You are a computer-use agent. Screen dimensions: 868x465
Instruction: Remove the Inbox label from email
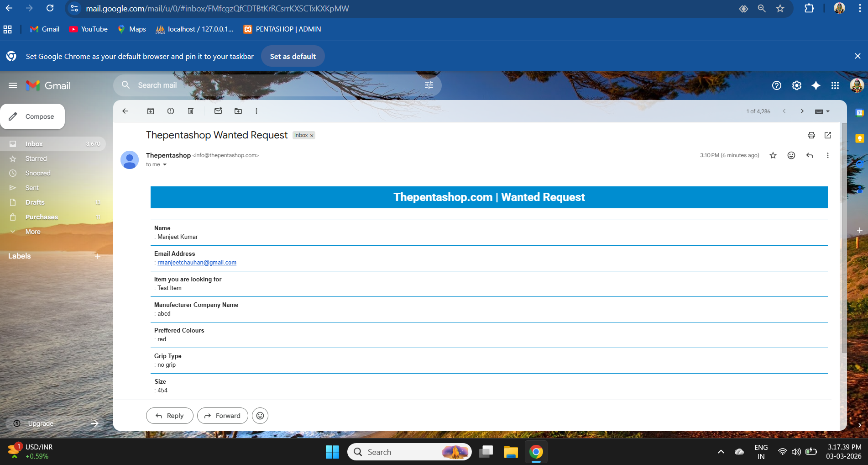(x=312, y=136)
